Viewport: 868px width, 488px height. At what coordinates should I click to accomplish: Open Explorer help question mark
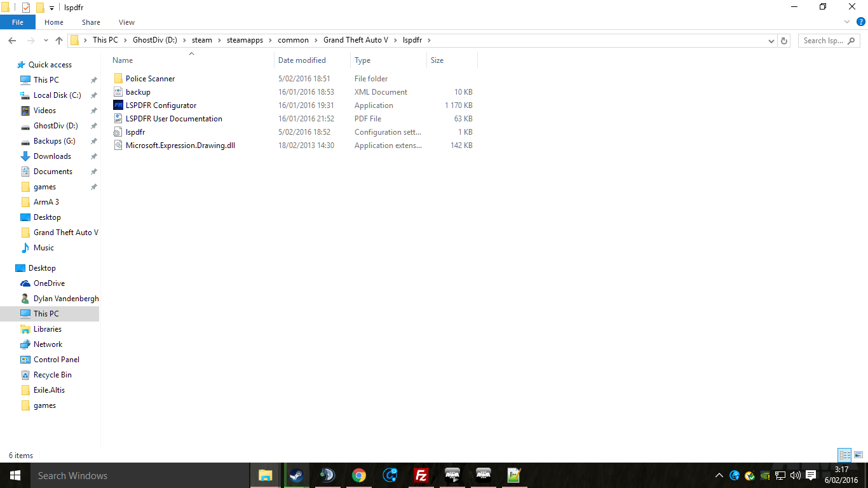pyautogui.click(x=861, y=22)
